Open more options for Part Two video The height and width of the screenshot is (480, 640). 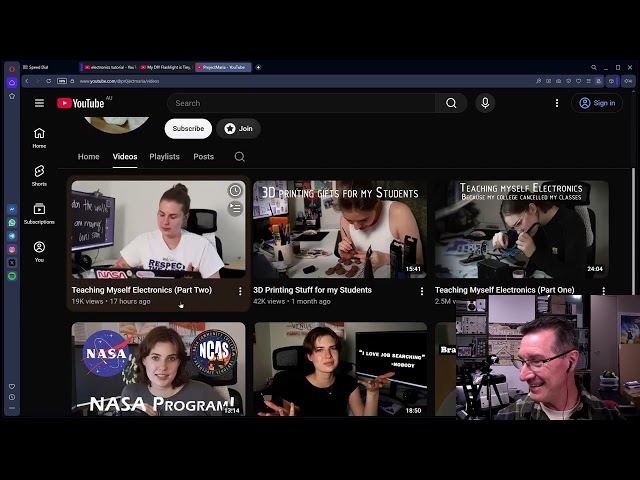coord(240,291)
